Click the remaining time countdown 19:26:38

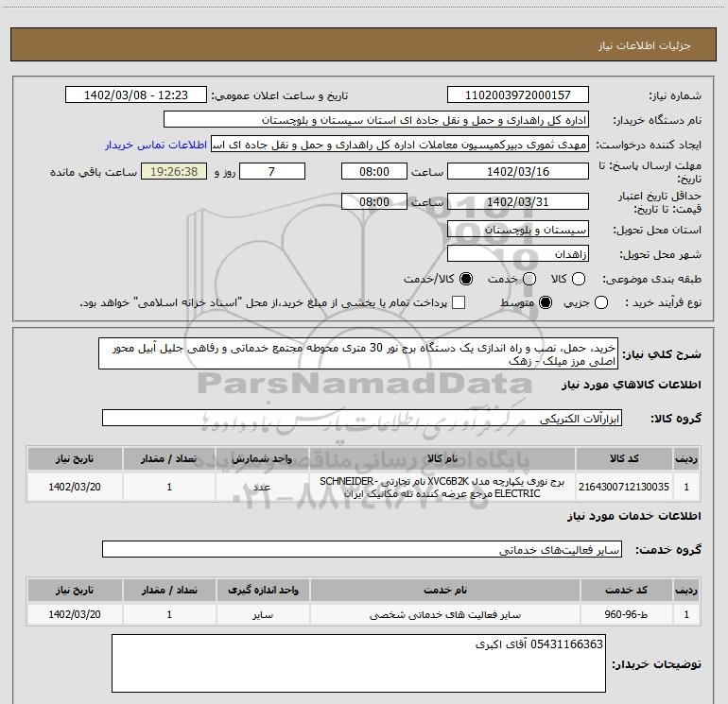click(x=174, y=171)
